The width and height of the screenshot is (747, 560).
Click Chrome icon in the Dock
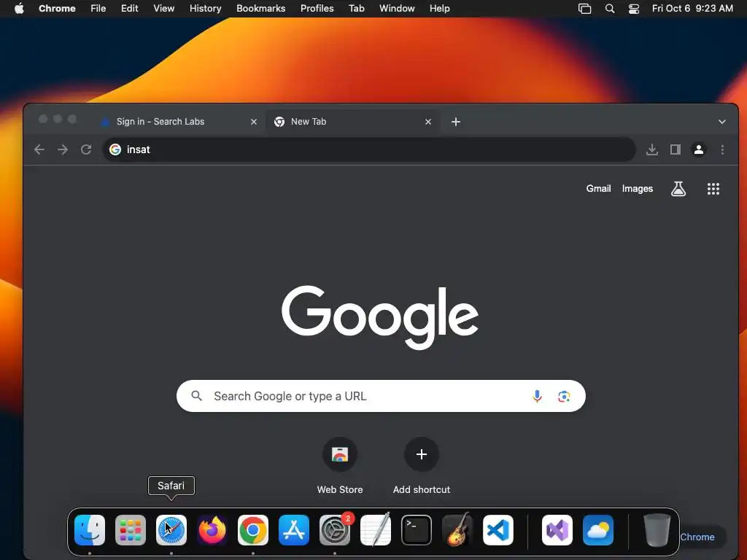(253, 530)
